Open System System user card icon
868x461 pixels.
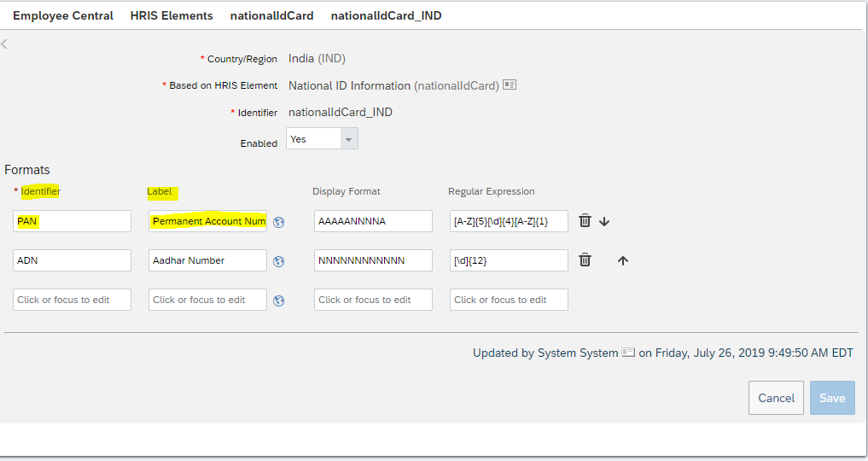628,353
